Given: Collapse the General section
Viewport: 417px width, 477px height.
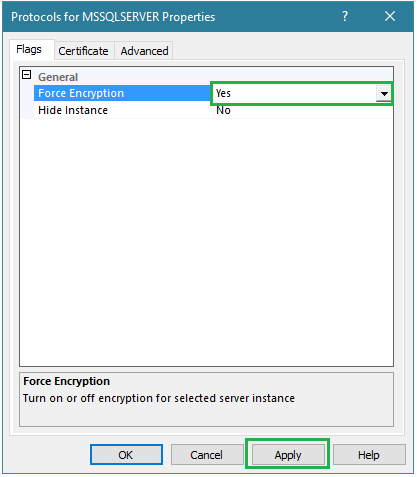Looking at the screenshot, I should [27, 75].
